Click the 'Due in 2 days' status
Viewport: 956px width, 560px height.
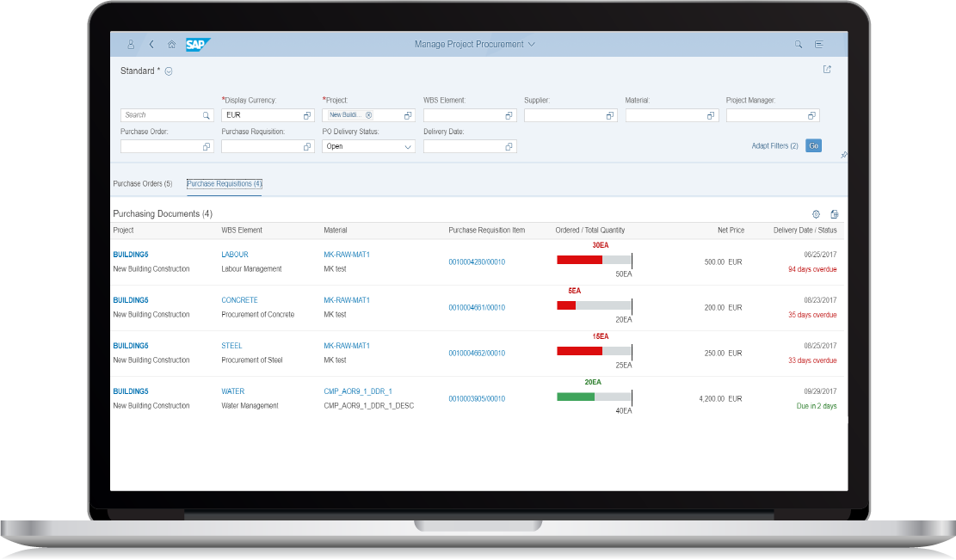point(817,406)
